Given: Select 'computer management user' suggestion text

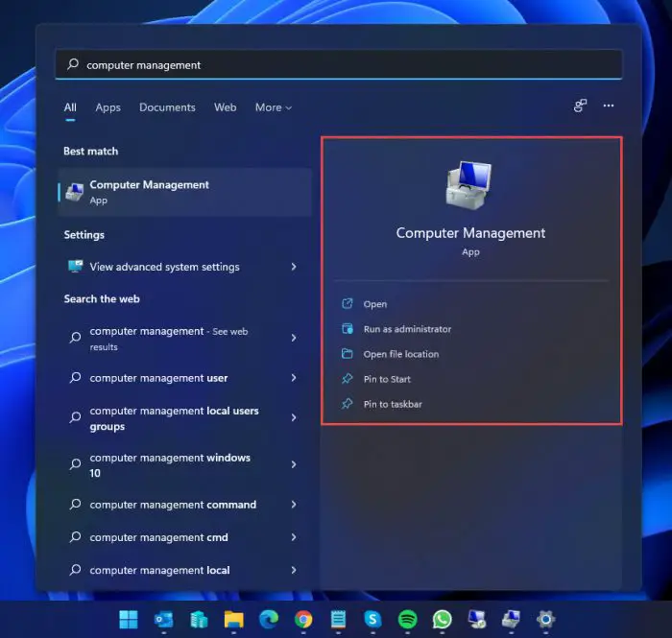Looking at the screenshot, I should 158,378.
